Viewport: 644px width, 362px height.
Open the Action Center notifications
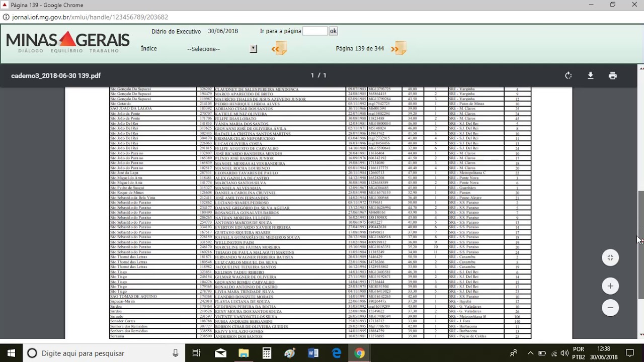coord(629,353)
